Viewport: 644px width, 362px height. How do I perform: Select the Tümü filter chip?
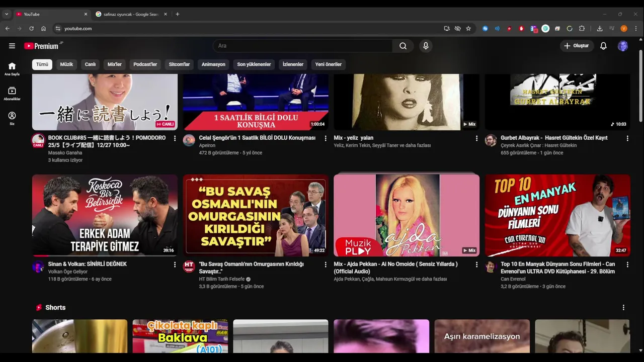[42, 64]
